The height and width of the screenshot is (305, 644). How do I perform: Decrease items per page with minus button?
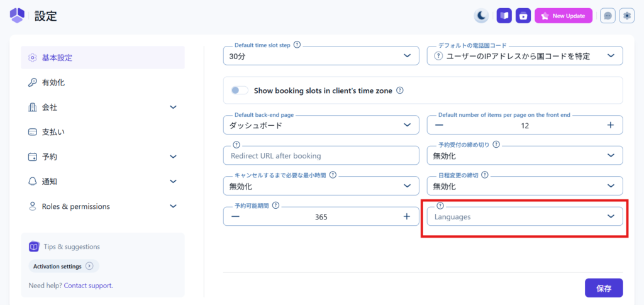(439, 125)
